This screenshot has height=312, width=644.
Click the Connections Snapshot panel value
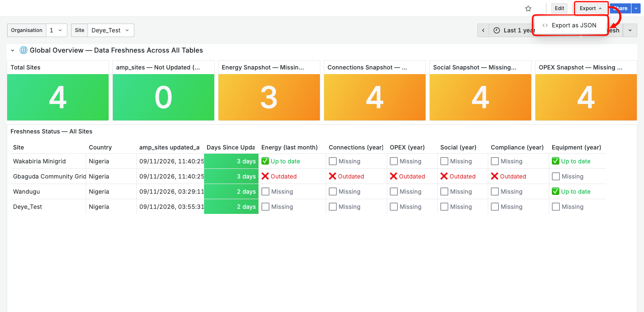pyautogui.click(x=375, y=98)
